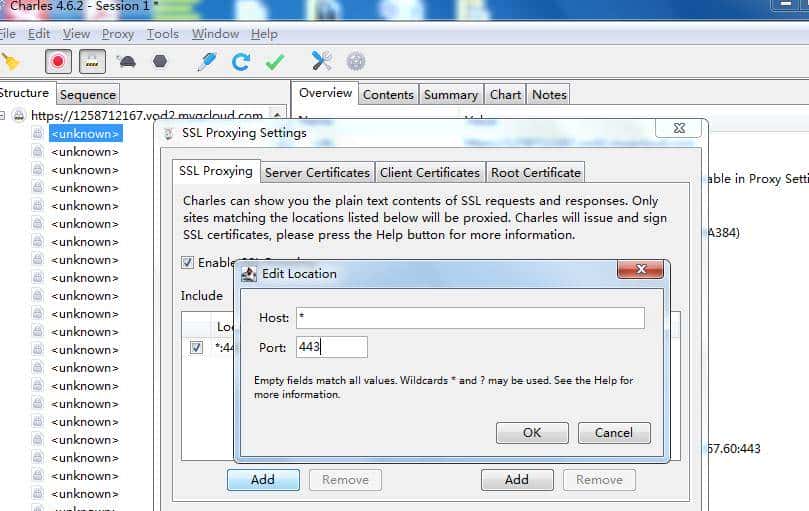
Task: Switch to the Sequence tab
Action: pyautogui.click(x=88, y=95)
